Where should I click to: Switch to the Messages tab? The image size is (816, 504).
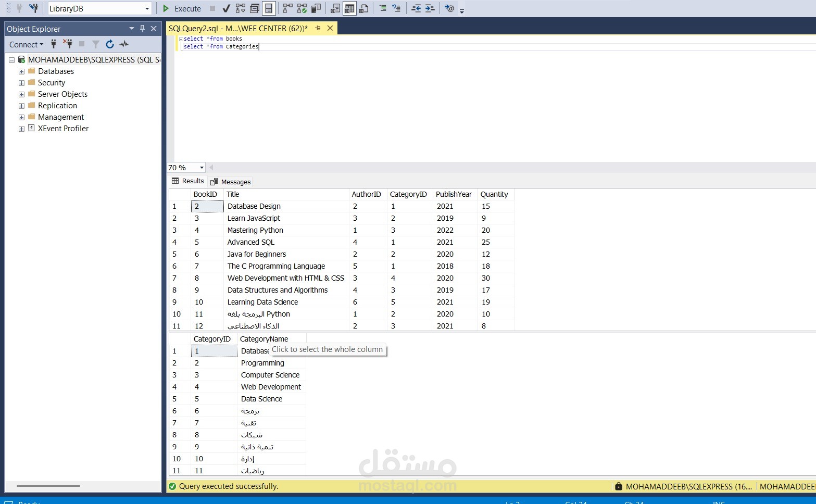coord(231,182)
